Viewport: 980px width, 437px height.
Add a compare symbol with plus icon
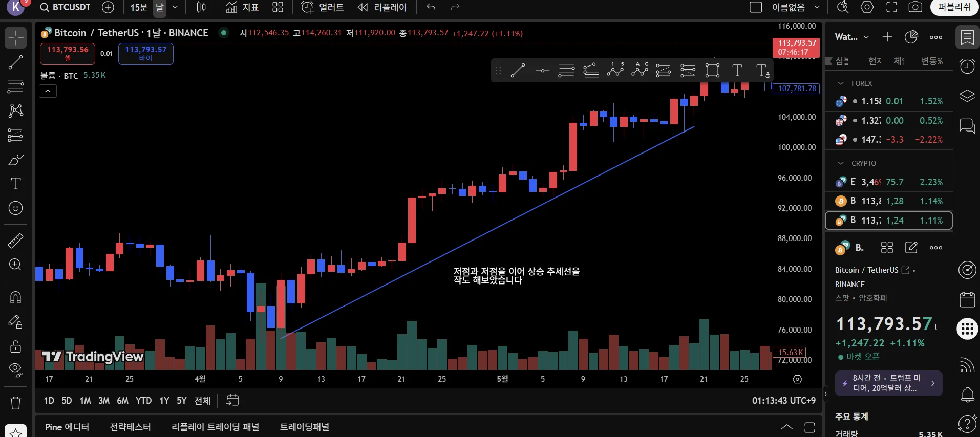(108, 7)
